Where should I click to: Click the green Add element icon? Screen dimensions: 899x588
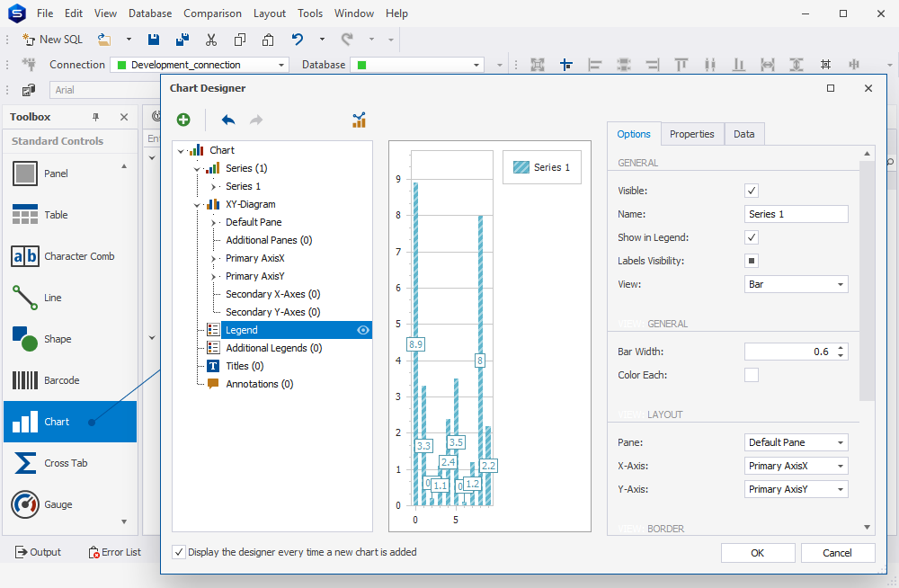click(x=183, y=120)
